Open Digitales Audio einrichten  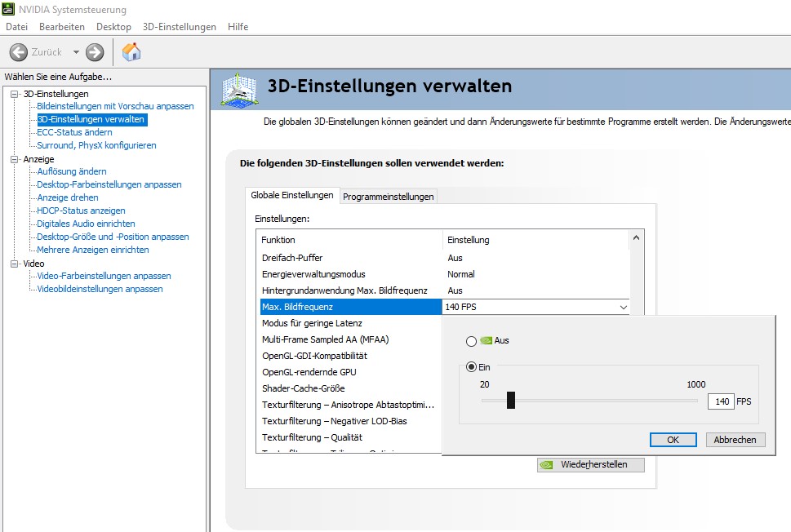86,224
